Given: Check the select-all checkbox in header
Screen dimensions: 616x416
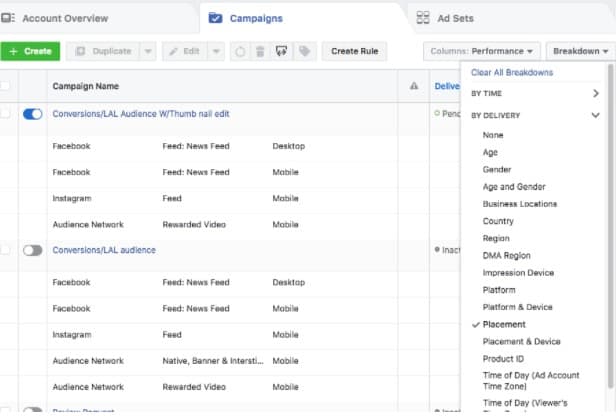Looking at the screenshot, I should 5,86.
